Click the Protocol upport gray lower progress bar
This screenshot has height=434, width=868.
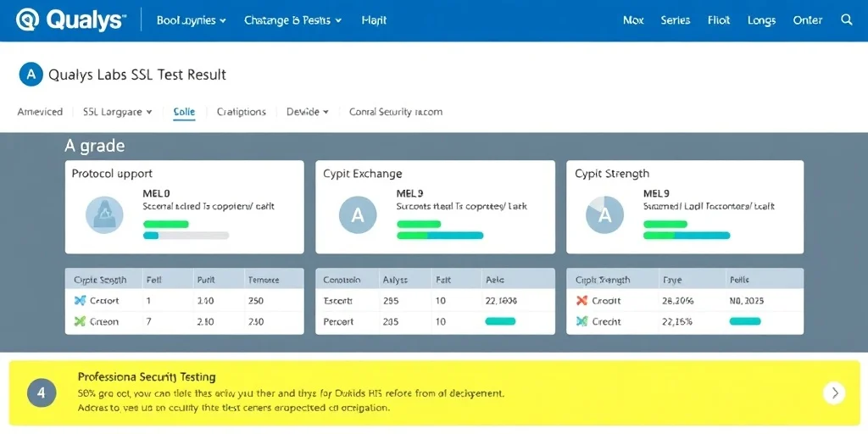[186, 236]
